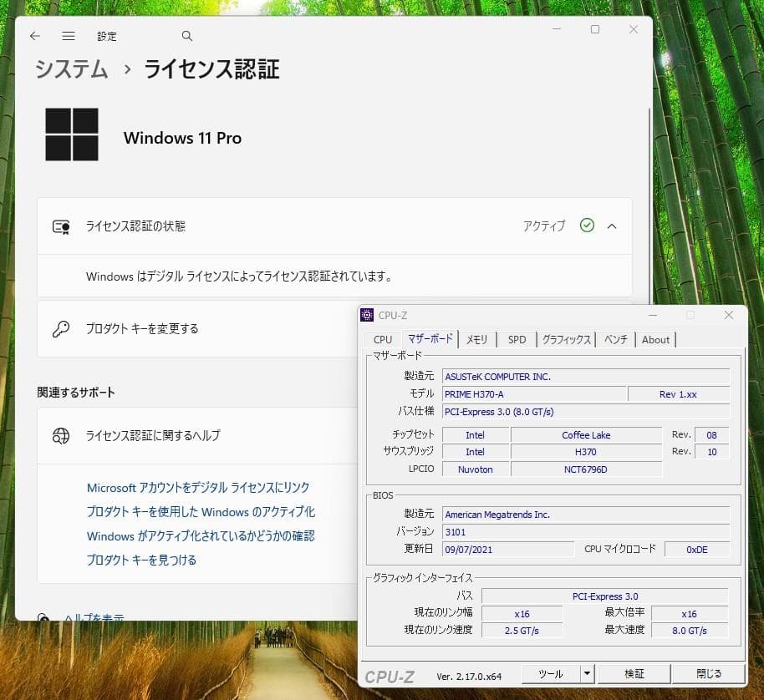The height and width of the screenshot is (700, 764).
Task: Click the 0xDE microcode field
Action: (x=697, y=549)
